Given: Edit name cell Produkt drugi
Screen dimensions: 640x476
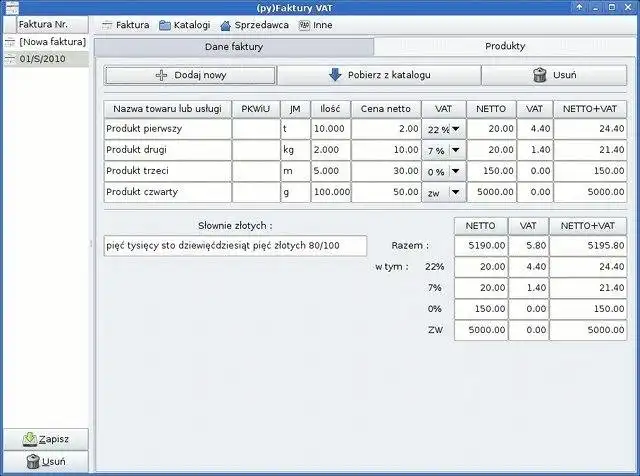Looking at the screenshot, I should tap(168, 150).
